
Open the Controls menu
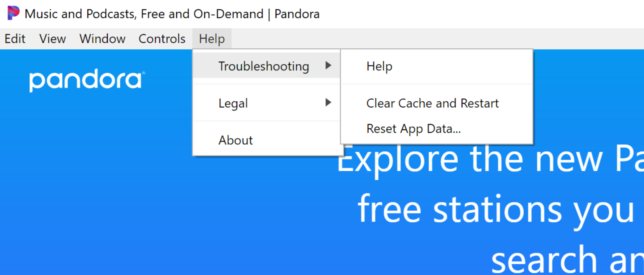coord(162,38)
